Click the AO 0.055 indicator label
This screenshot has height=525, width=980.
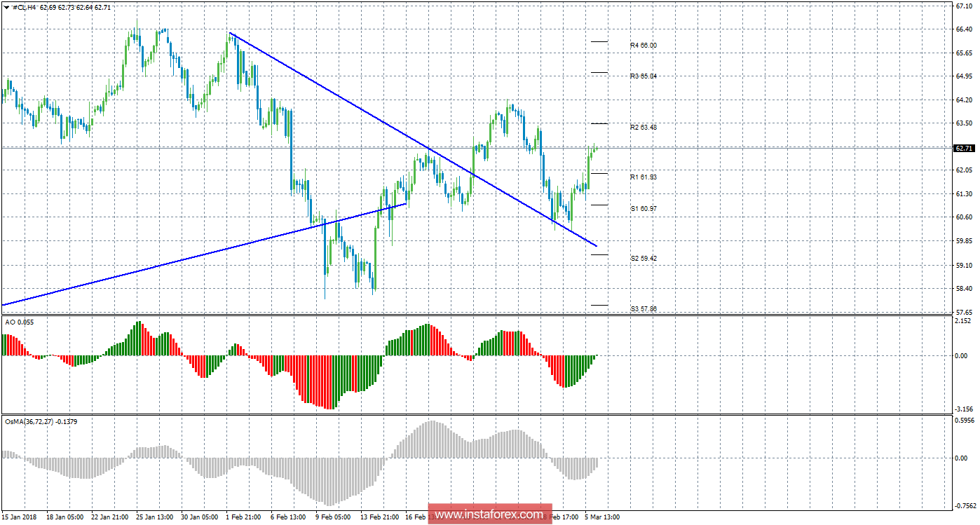pyautogui.click(x=18, y=322)
